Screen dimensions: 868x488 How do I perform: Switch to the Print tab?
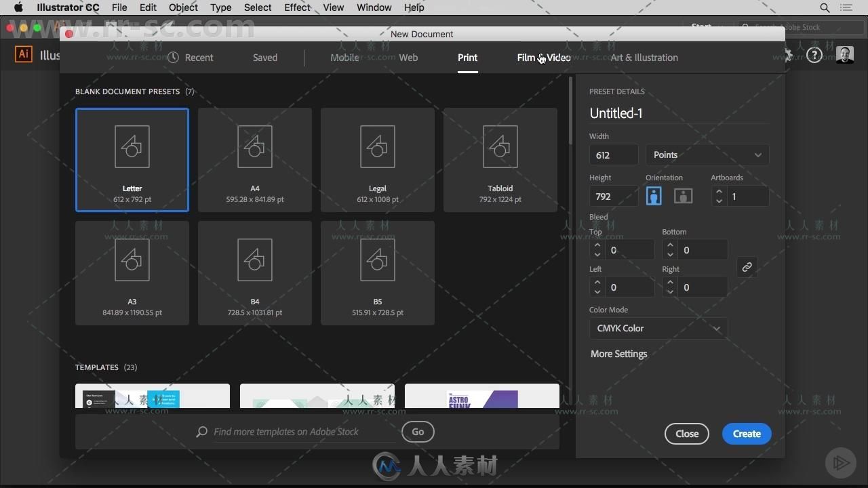pos(467,58)
